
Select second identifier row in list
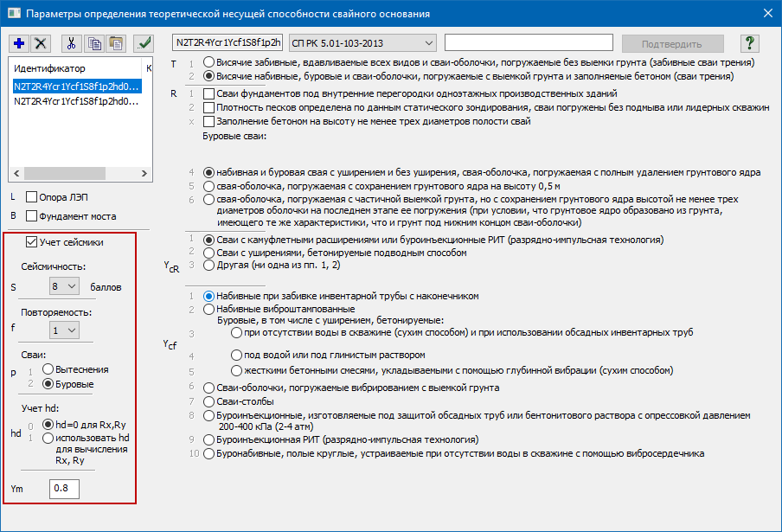click(76, 101)
